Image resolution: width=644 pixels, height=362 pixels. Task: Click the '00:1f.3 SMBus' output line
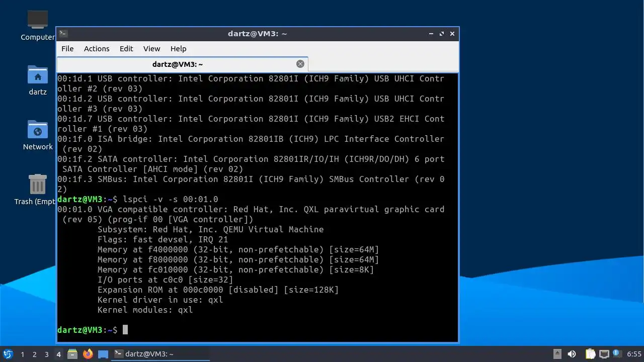point(251,184)
